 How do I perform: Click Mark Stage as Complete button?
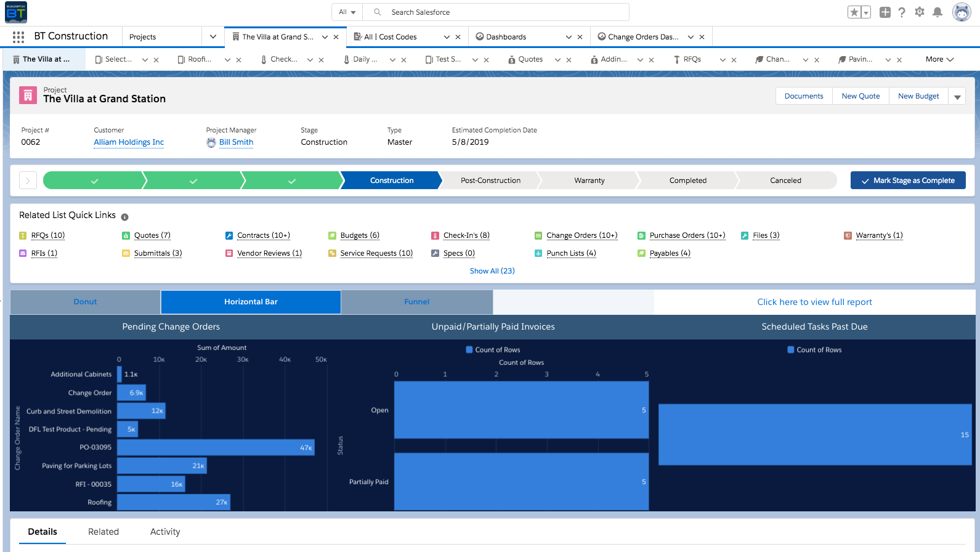pyautogui.click(x=907, y=181)
